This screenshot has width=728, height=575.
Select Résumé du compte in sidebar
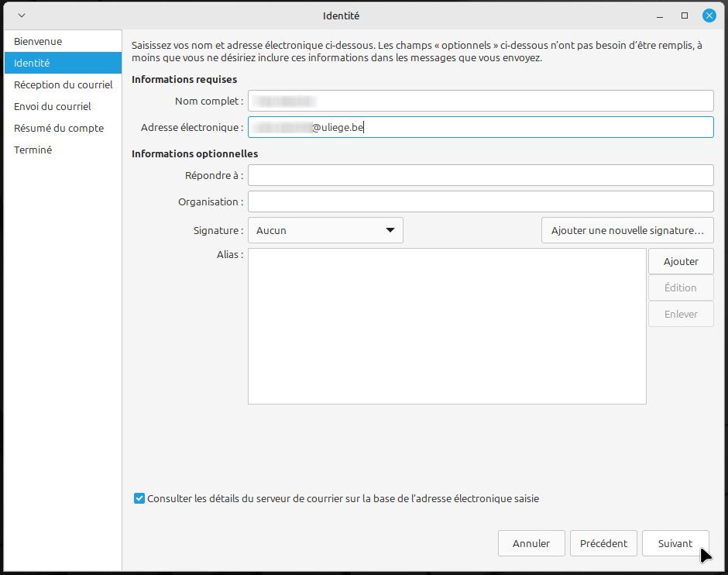[58, 128]
